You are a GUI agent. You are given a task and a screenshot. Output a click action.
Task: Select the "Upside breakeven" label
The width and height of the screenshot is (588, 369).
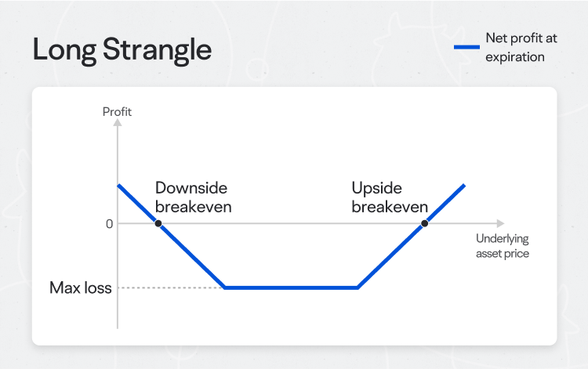point(390,197)
